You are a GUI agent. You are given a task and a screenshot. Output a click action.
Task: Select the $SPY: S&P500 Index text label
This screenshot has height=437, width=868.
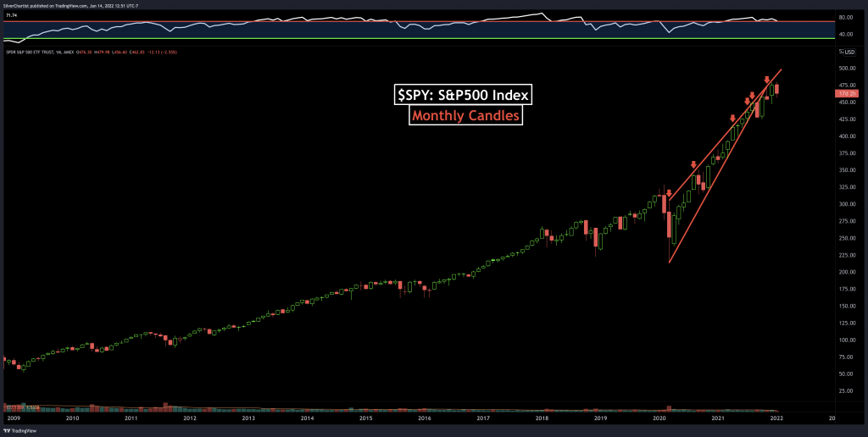(464, 95)
